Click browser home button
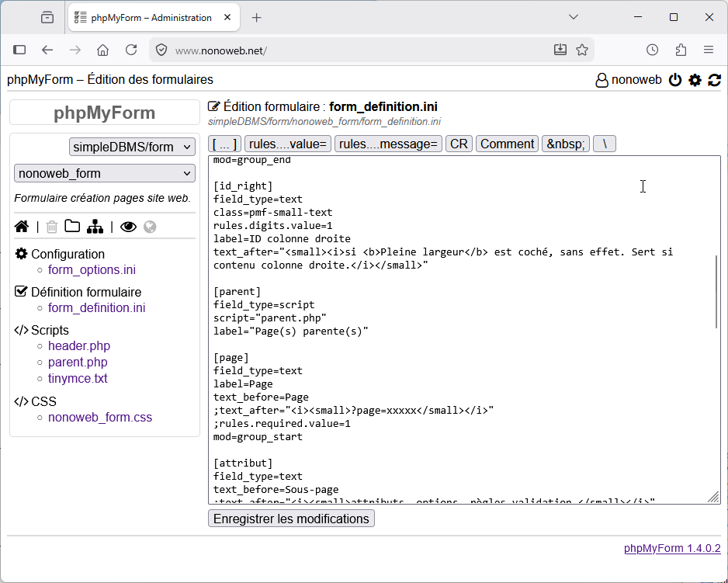728x583 pixels. tap(102, 50)
